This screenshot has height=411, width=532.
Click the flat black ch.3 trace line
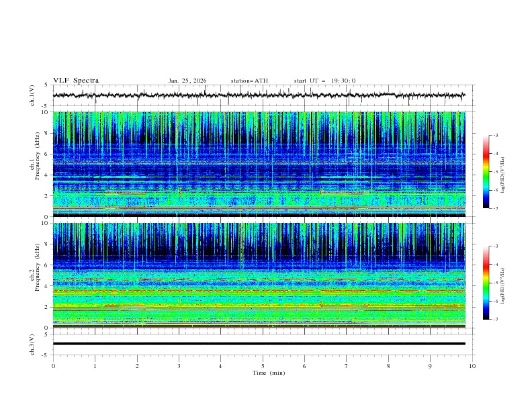[x=259, y=344]
